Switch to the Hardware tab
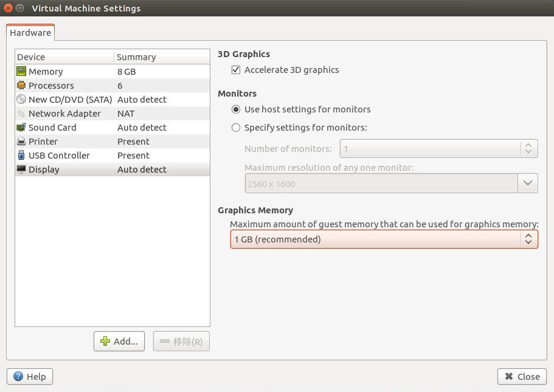 pos(30,32)
